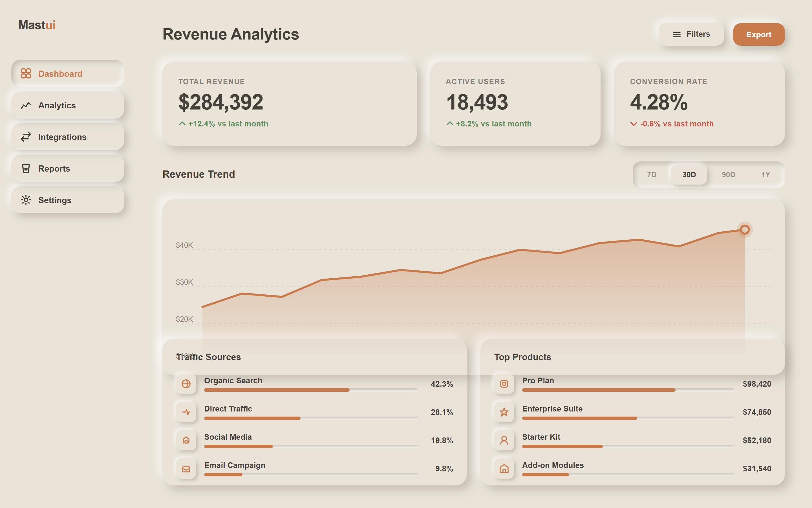Click the Starter Kit user icon

(504, 440)
